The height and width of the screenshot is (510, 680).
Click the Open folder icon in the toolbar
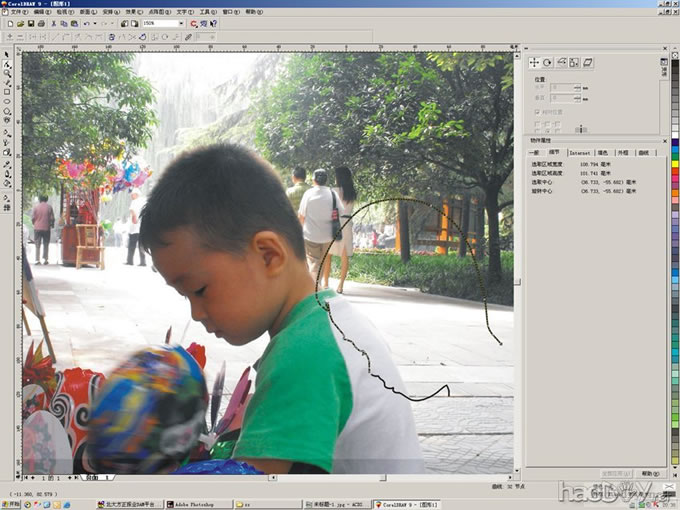pyautogui.click(x=21, y=23)
